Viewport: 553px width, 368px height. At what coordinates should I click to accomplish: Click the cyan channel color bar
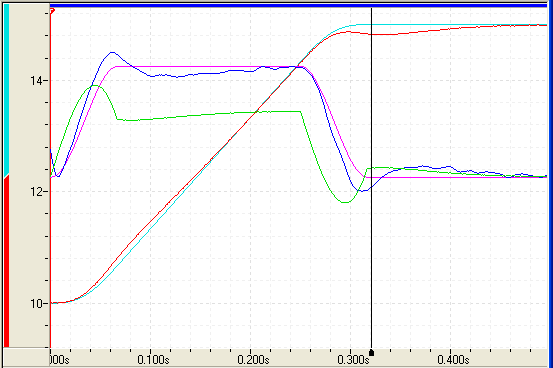click(x=6, y=91)
